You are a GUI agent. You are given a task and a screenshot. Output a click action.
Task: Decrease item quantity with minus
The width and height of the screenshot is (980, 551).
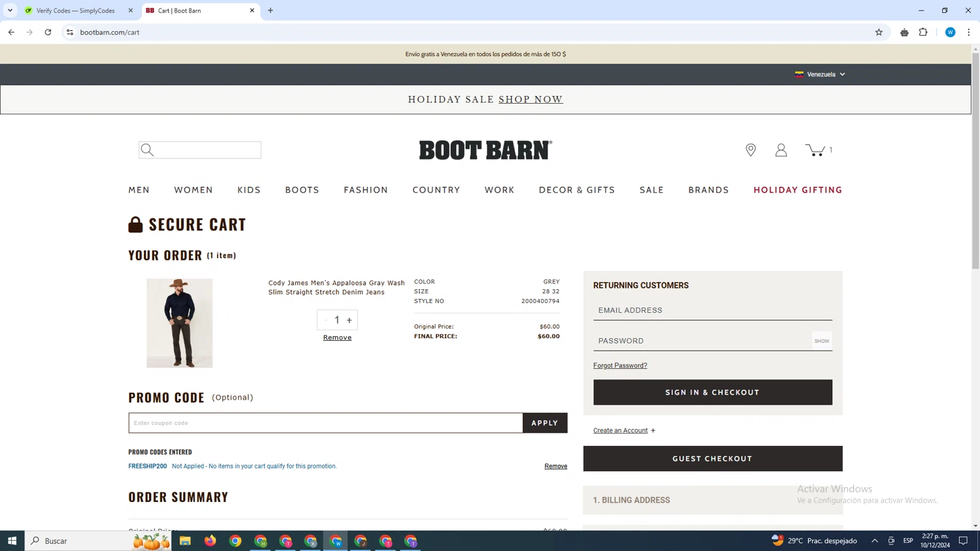coord(326,320)
